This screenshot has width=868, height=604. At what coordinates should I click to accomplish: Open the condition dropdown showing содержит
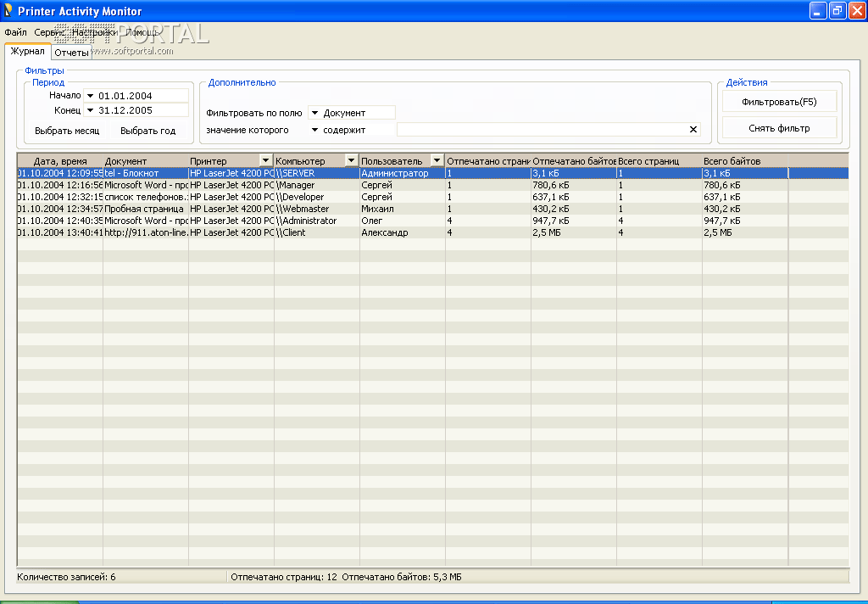(x=314, y=131)
